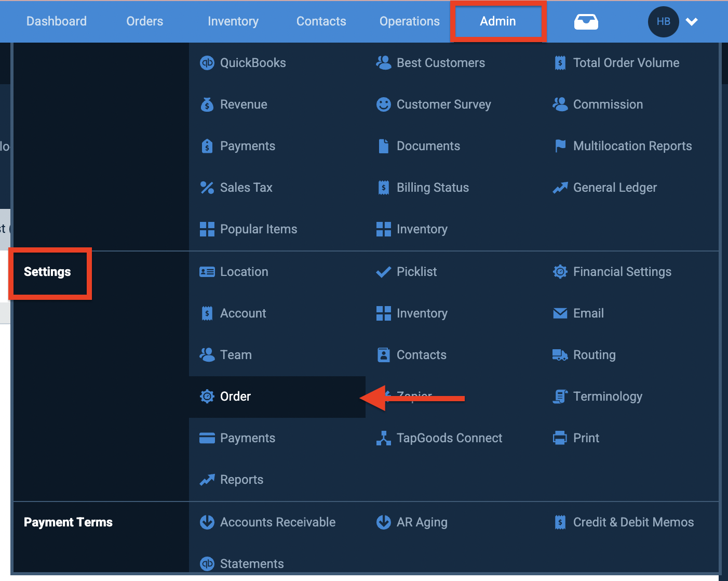
Task: Open the Settings Reports link
Action: point(241,480)
